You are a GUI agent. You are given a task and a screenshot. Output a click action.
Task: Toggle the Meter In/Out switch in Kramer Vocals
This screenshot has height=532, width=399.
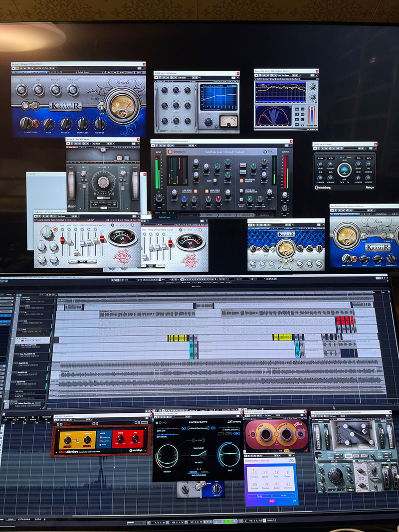pyautogui.click(x=101, y=106)
